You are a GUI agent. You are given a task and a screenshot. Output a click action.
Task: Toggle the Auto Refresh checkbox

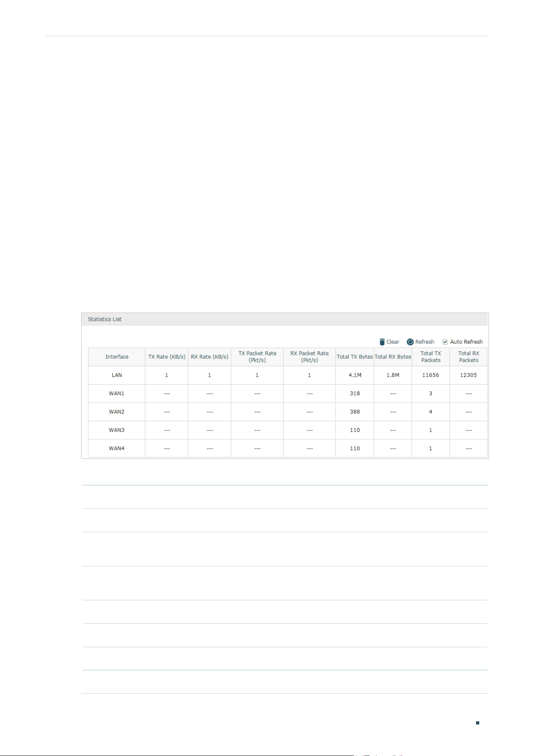point(445,342)
